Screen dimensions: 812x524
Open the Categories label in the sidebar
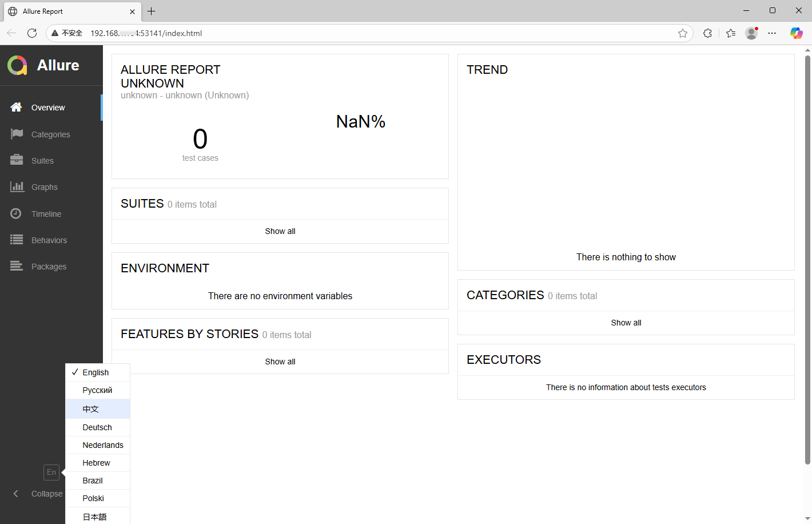coord(51,134)
